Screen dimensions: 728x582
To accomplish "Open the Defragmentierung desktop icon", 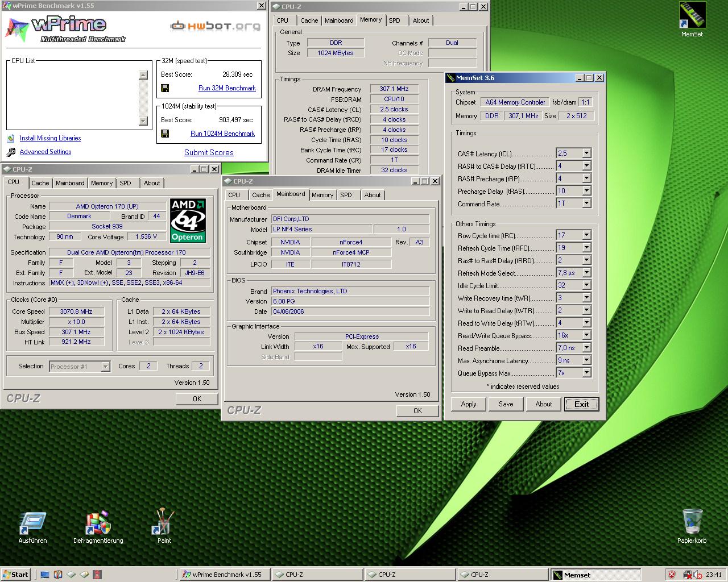I will 98,523.
